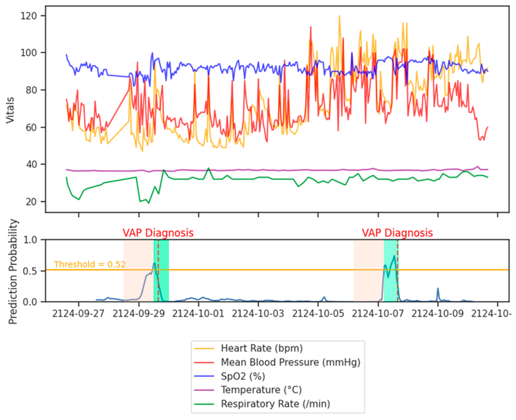Select the green Respiratory Rate legend swatch
Screen dimensions: 516x420
[x=204, y=404]
